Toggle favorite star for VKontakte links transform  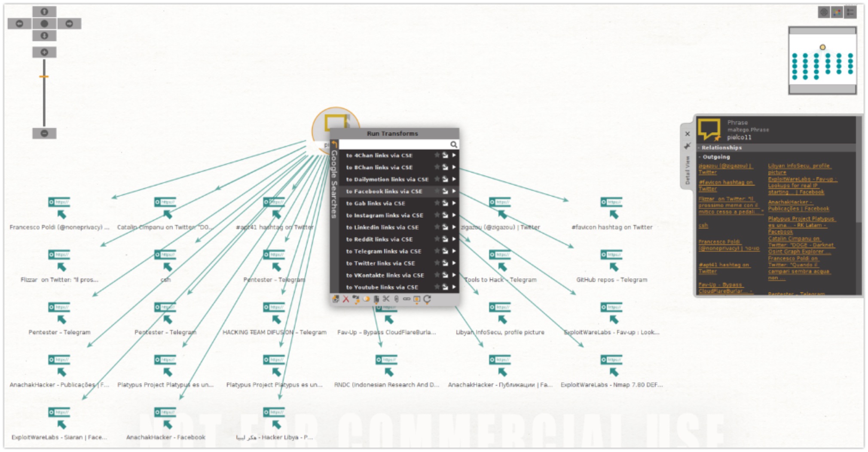tap(437, 275)
